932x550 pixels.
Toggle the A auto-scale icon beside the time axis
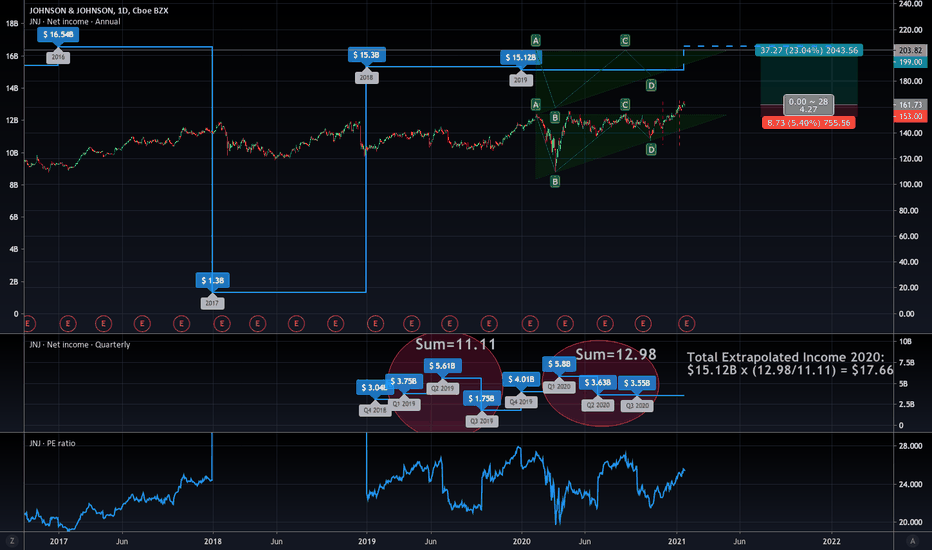point(912,541)
